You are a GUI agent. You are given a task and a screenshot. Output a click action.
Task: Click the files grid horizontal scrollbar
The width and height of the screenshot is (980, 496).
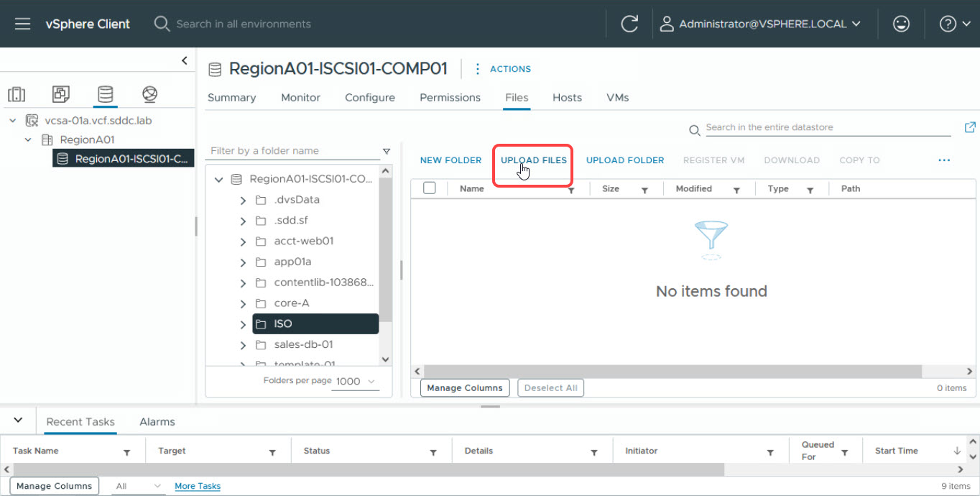click(x=672, y=371)
